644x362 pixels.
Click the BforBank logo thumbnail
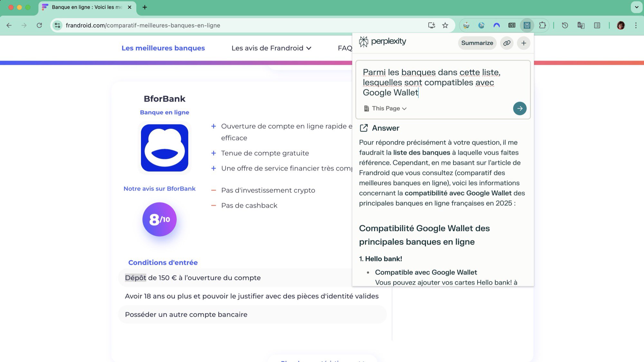pyautogui.click(x=165, y=148)
